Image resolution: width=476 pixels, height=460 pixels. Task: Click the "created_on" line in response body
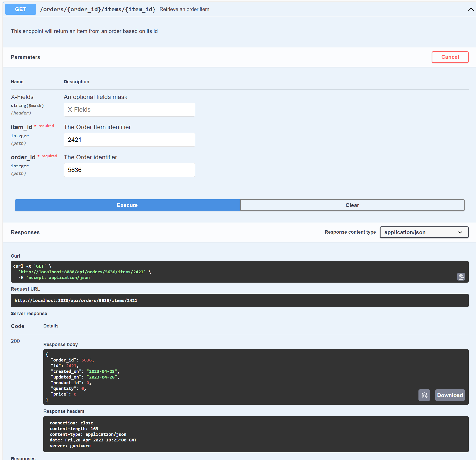[85, 371]
